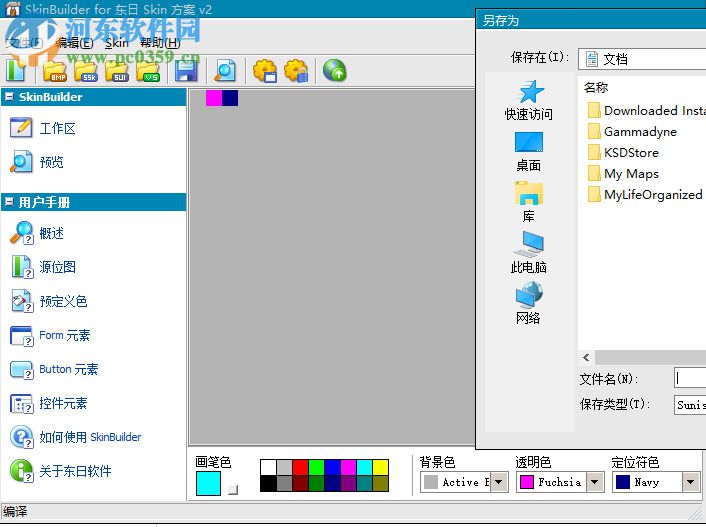Select the Gammadyne folder

click(x=632, y=132)
